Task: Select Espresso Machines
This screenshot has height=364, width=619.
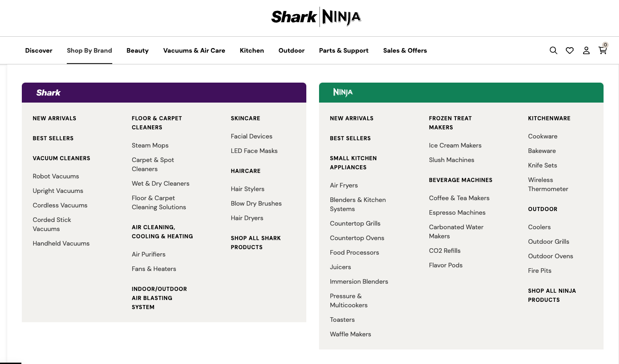Action: pos(457,212)
